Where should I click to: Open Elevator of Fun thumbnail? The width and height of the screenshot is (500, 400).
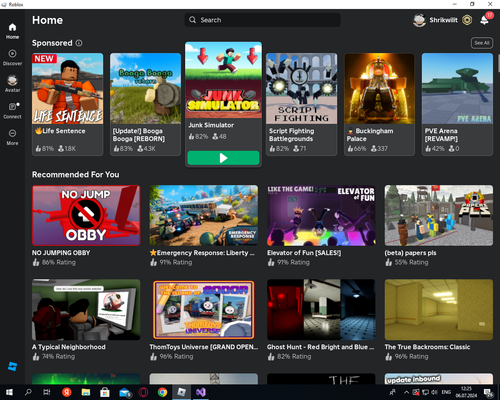321,215
